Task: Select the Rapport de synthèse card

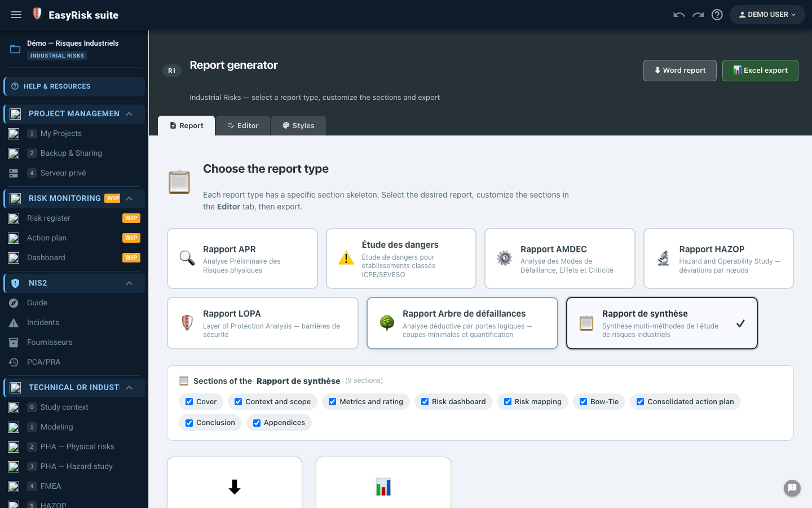Action: tap(662, 323)
